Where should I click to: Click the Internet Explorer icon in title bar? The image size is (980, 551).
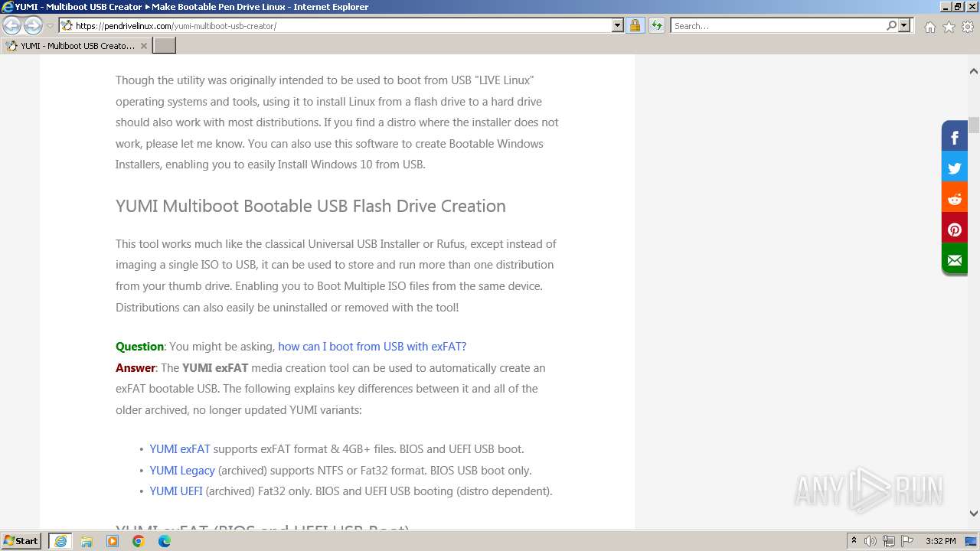coord(8,7)
